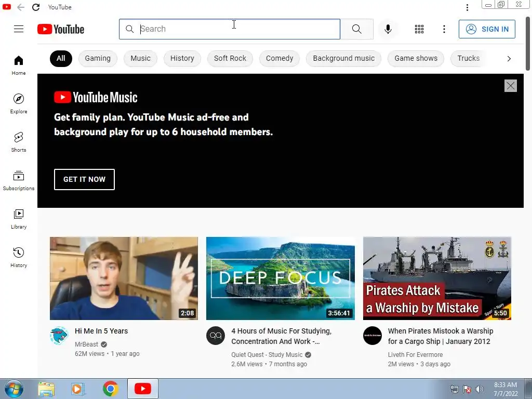Open YouTube settings three-dot menu
532x399 pixels.
point(444,29)
